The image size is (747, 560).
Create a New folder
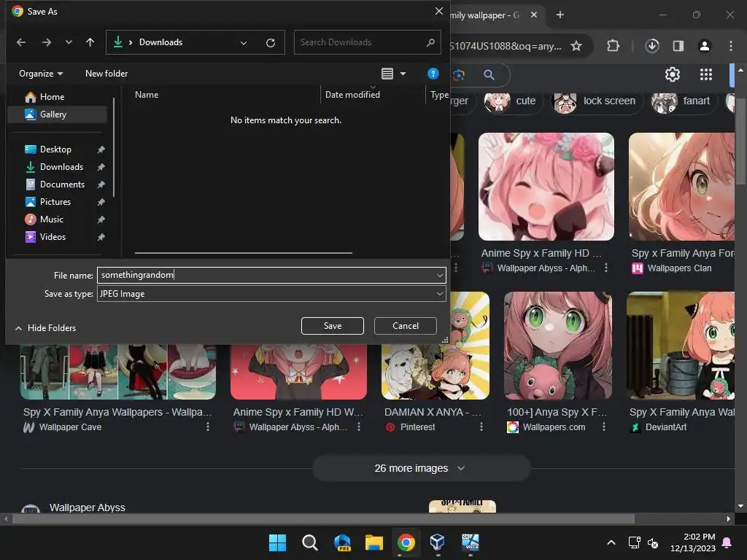point(107,74)
